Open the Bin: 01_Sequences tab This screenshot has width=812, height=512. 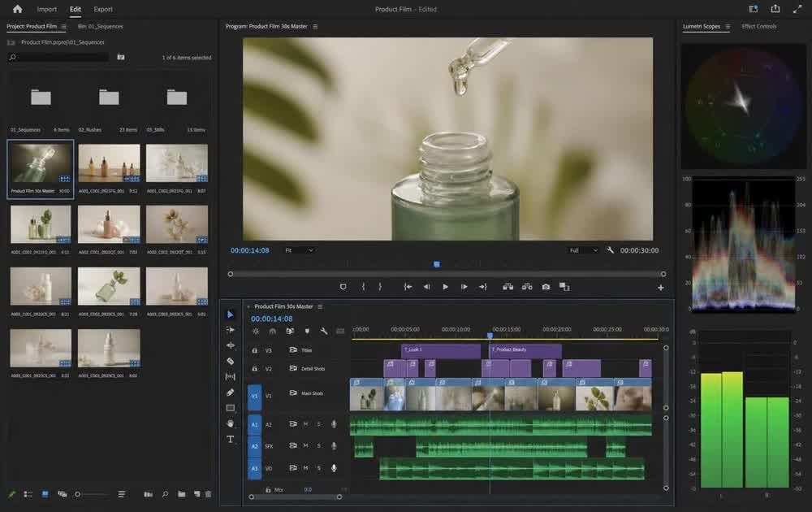pyautogui.click(x=101, y=26)
